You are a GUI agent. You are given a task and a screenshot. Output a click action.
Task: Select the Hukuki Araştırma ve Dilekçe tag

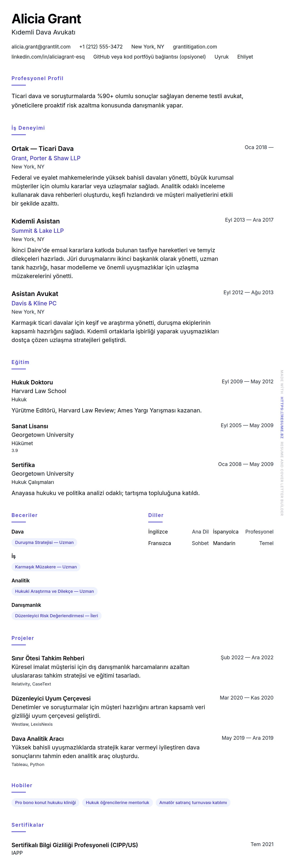[54, 591]
